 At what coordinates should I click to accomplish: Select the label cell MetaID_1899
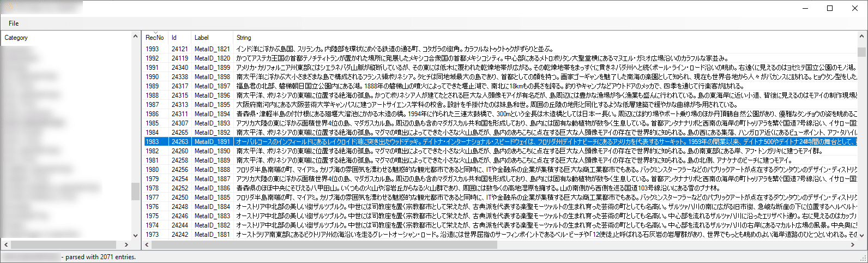(x=212, y=67)
